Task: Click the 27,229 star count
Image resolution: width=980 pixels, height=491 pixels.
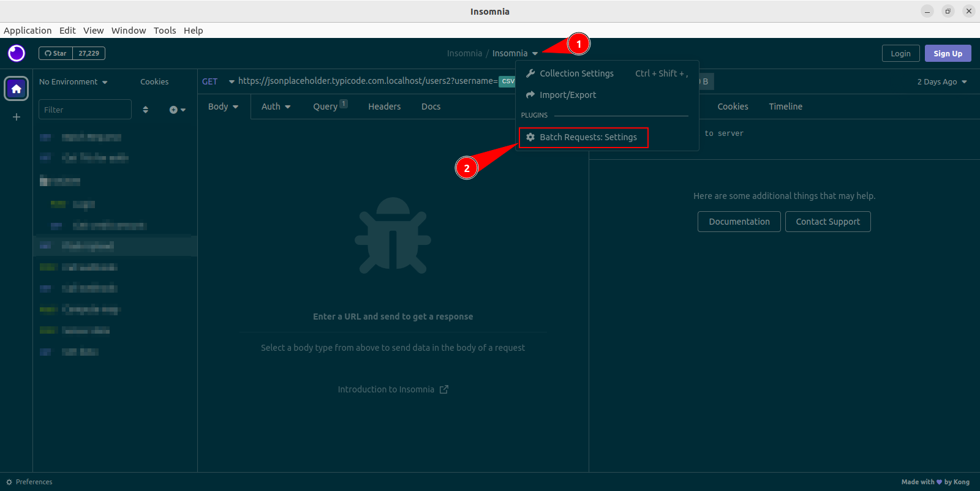Action: coord(89,53)
